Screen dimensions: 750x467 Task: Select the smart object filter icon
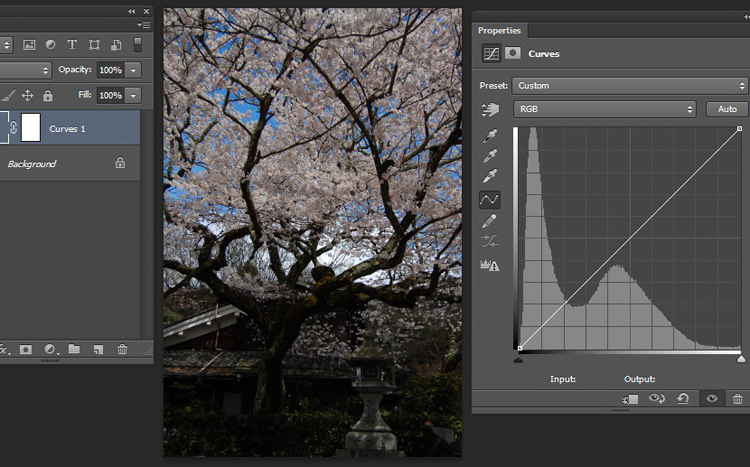tap(116, 45)
